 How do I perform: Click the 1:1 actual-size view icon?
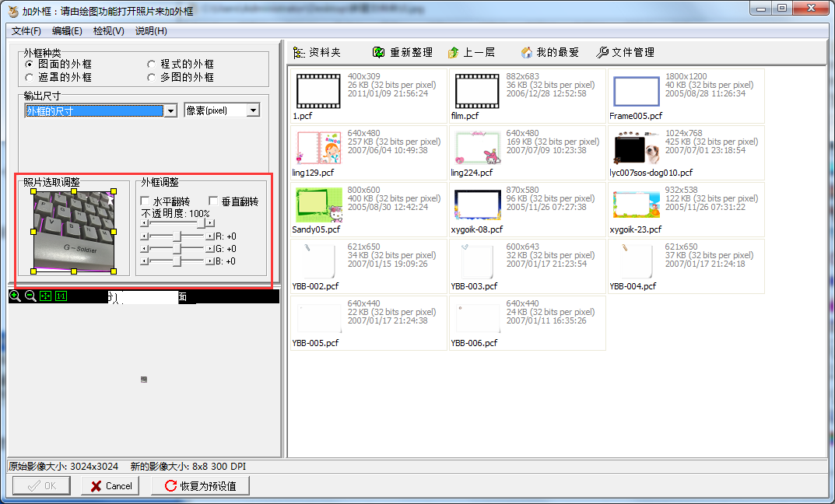[61, 296]
